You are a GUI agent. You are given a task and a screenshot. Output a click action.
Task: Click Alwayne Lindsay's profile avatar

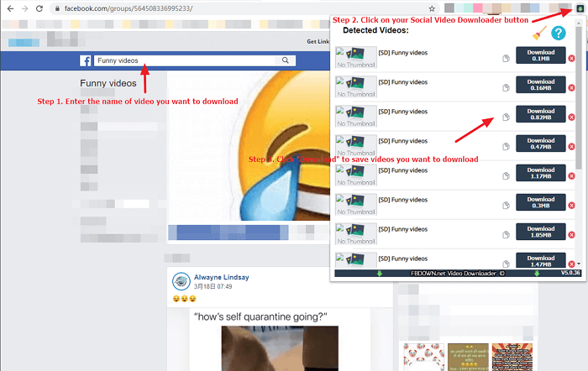tap(181, 281)
